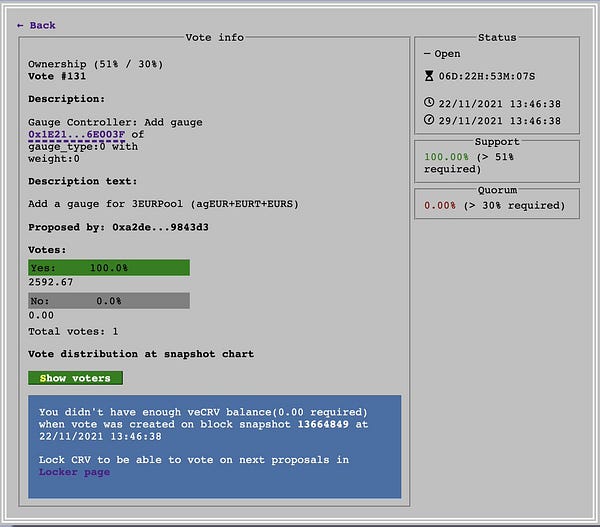Image resolution: width=600 pixels, height=527 pixels.
Task: Click the 0.00% quorum value
Action: [x=440, y=206]
